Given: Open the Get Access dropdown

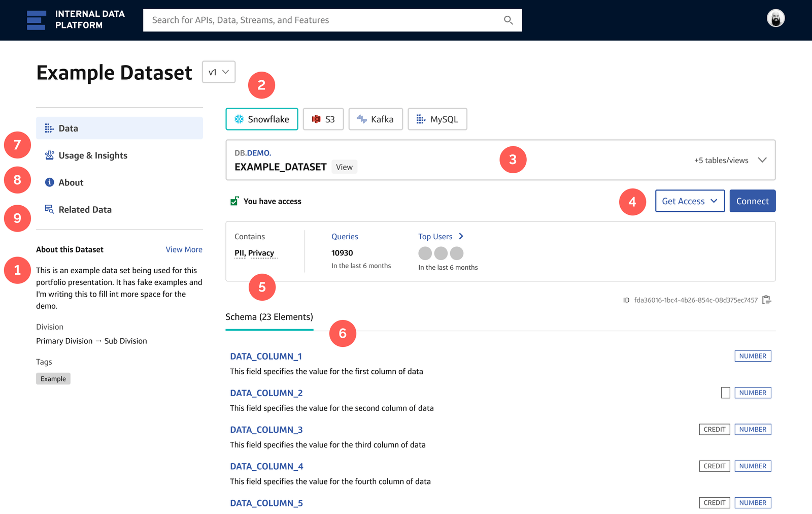Looking at the screenshot, I should click(x=690, y=201).
